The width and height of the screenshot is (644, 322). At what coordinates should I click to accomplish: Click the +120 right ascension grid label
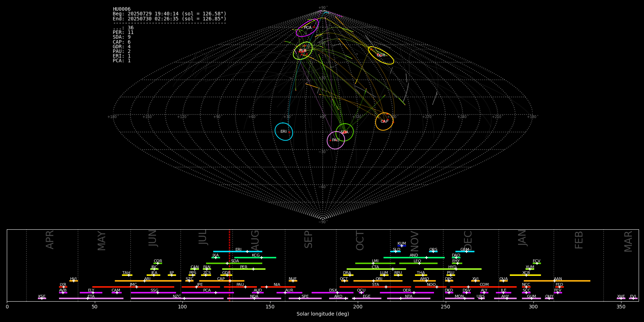(x=182, y=117)
